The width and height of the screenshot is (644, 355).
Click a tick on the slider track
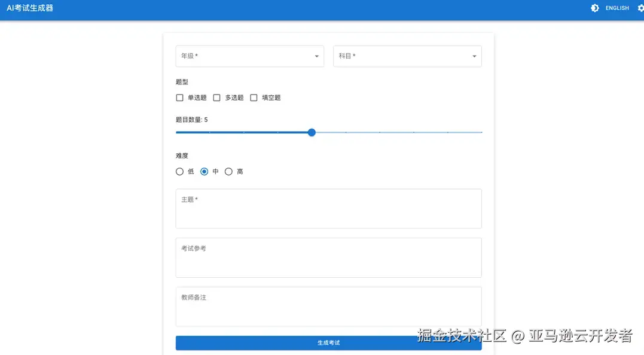pos(380,132)
